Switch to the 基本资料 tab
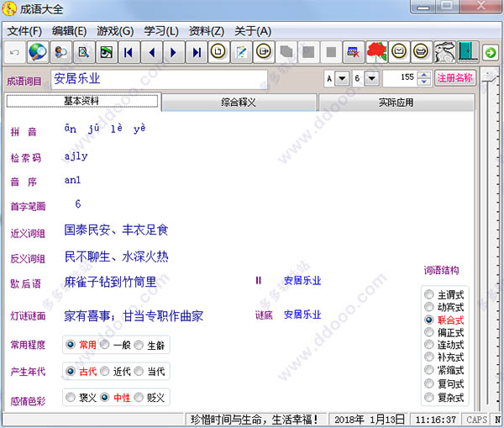 (82, 102)
